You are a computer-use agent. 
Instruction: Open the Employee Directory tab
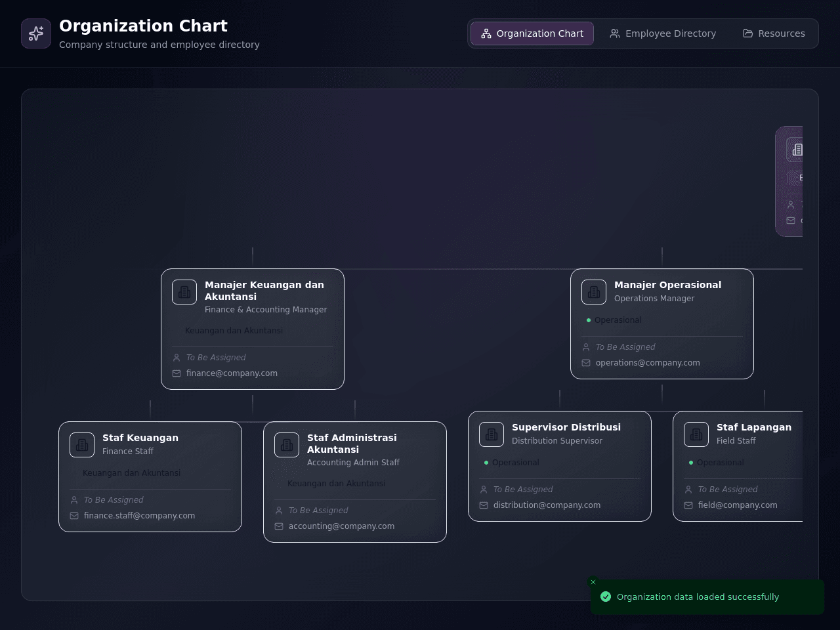click(x=663, y=33)
